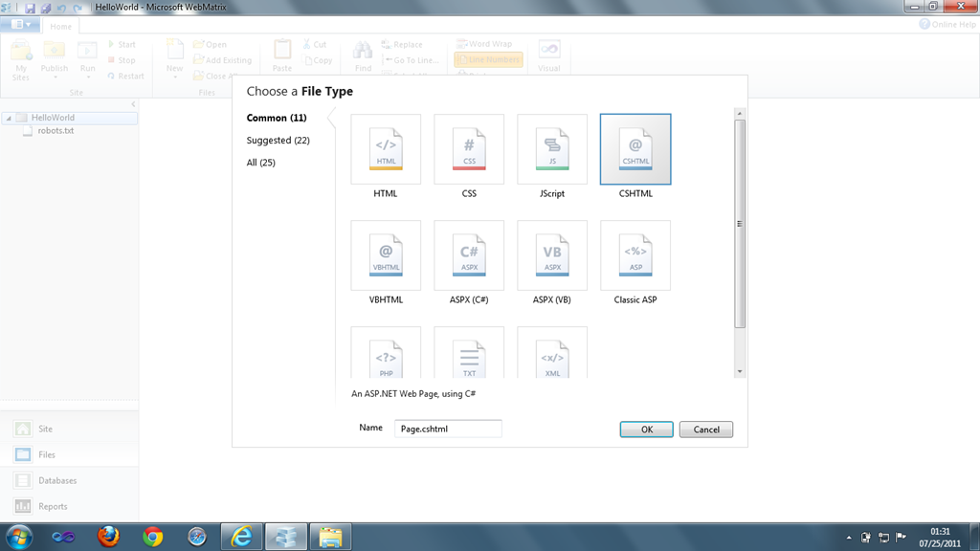
Task: Confirm with the OK button
Action: point(646,430)
